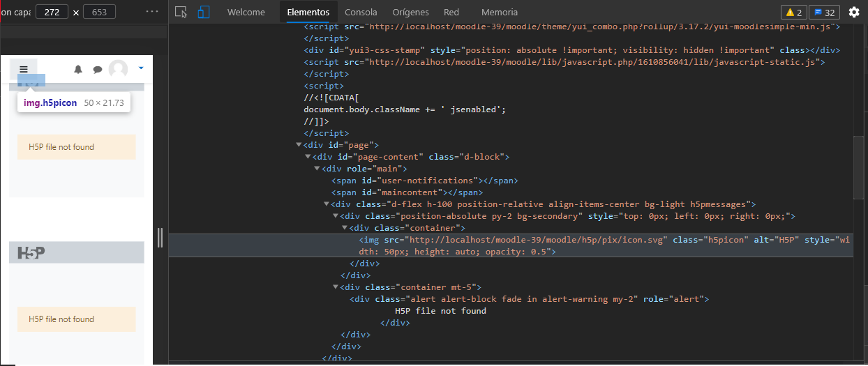Viewport: 868px width, 366px height.
Task: Collapse the h5pmessages div node
Action: point(327,204)
